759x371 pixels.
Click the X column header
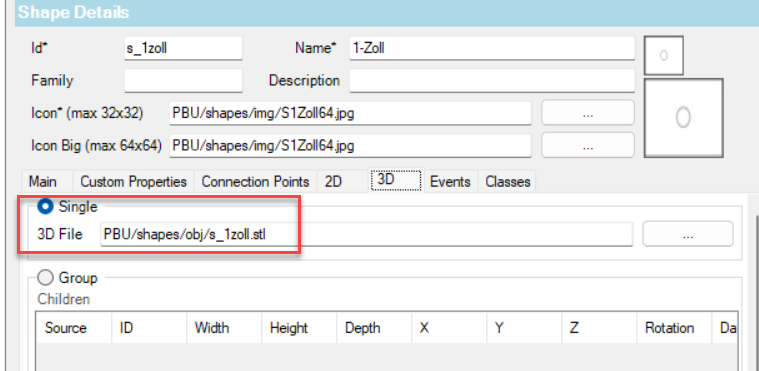tap(449, 328)
